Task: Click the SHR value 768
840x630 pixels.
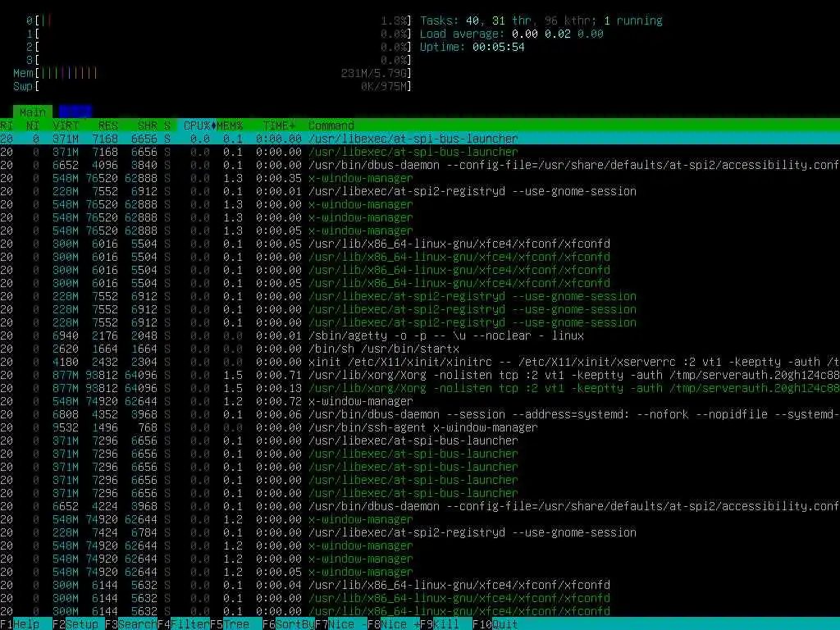Action: [x=148, y=427]
